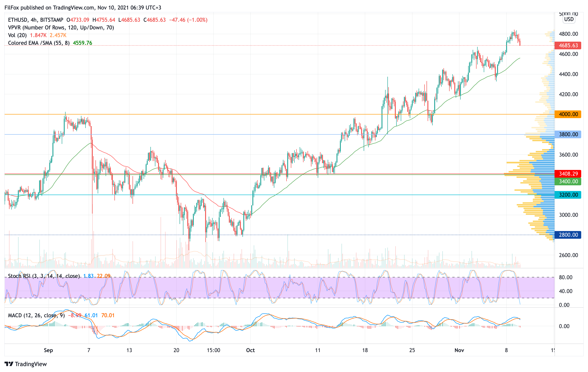
Task: Select the Colored EMA/SMA legend
Action: (x=39, y=43)
